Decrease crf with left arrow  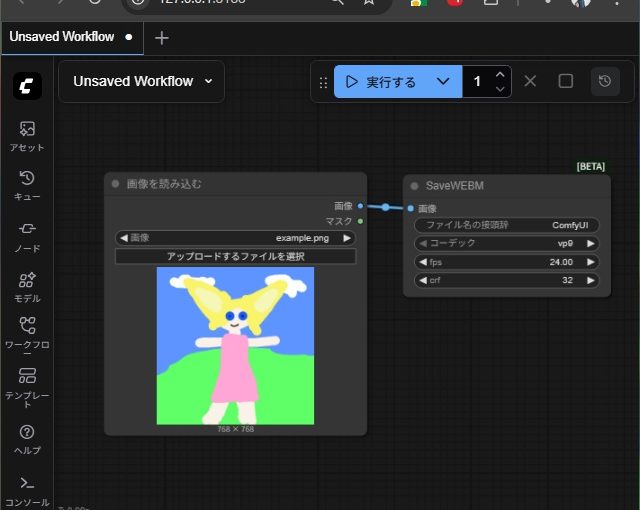click(x=423, y=280)
